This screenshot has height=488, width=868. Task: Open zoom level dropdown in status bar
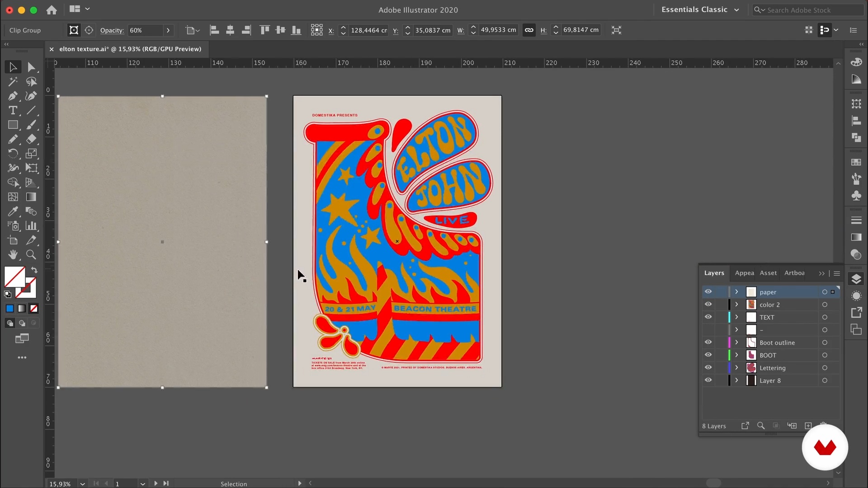(x=82, y=483)
